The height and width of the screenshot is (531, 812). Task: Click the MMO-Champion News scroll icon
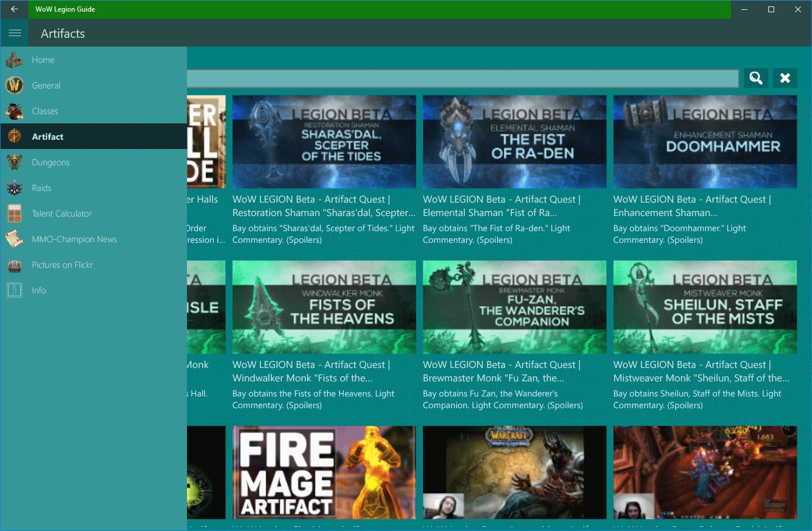tap(15, 239)
